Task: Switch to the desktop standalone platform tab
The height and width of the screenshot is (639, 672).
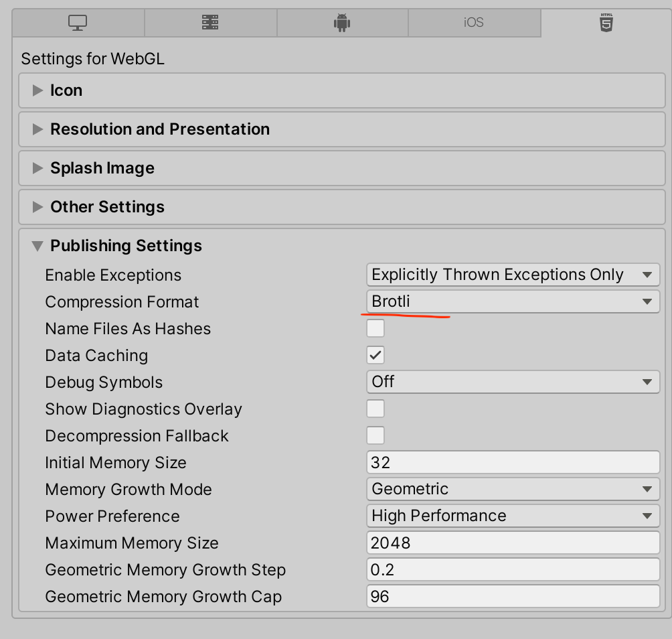Action: click(x=78, y=23)
